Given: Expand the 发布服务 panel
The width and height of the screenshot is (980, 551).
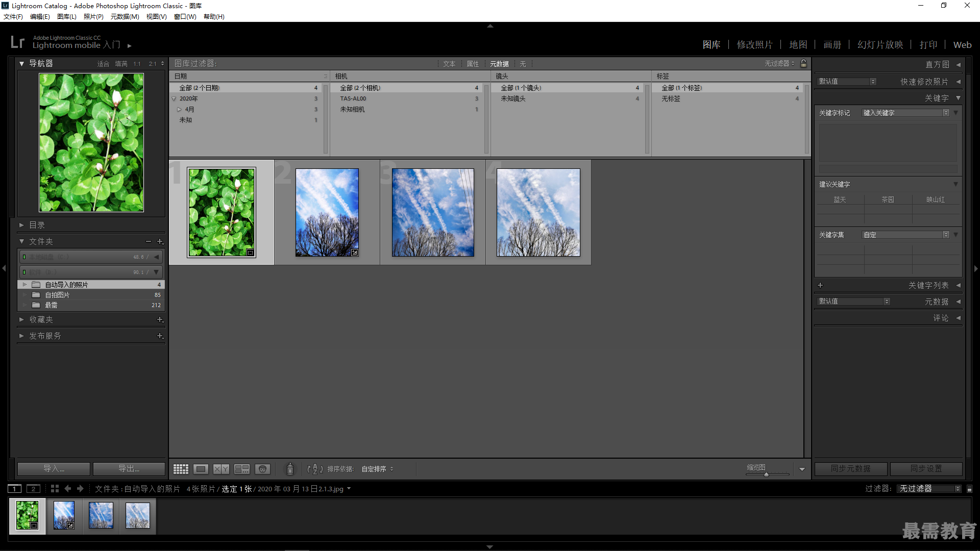Looking at the screenshot, I should coord(22,336).
